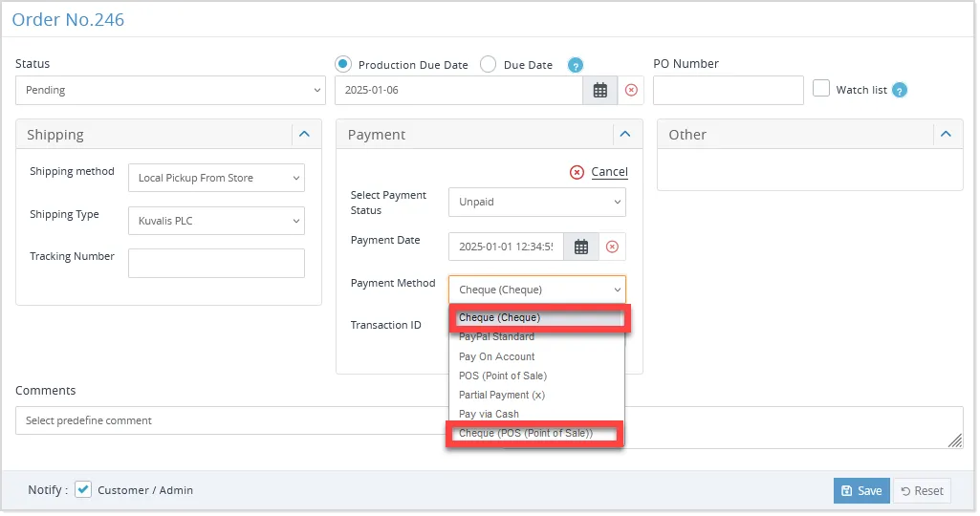The height and width of the screenshot is (516, 980).
Task: Click the predefine comment field
Action: tap(231, 420)
